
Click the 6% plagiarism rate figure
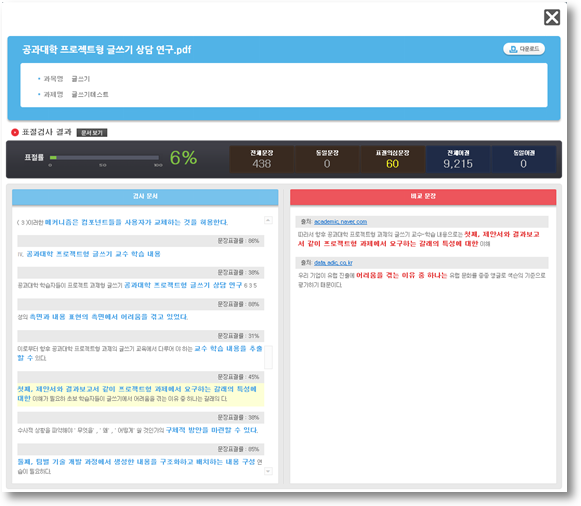183,158
